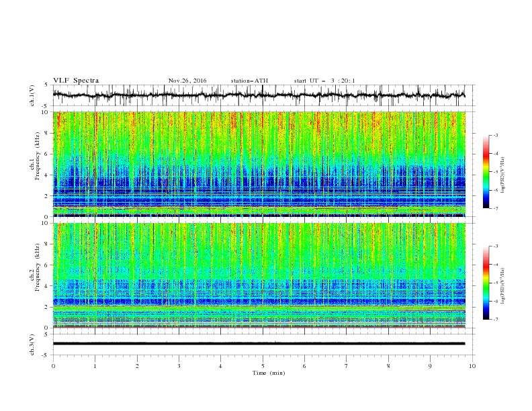Click the '-7' tick on ch.2 colorbar

(x=495, y=320)
